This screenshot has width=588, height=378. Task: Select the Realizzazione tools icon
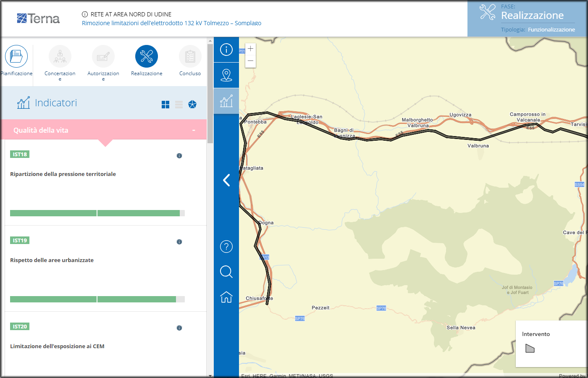pos(147,56)
